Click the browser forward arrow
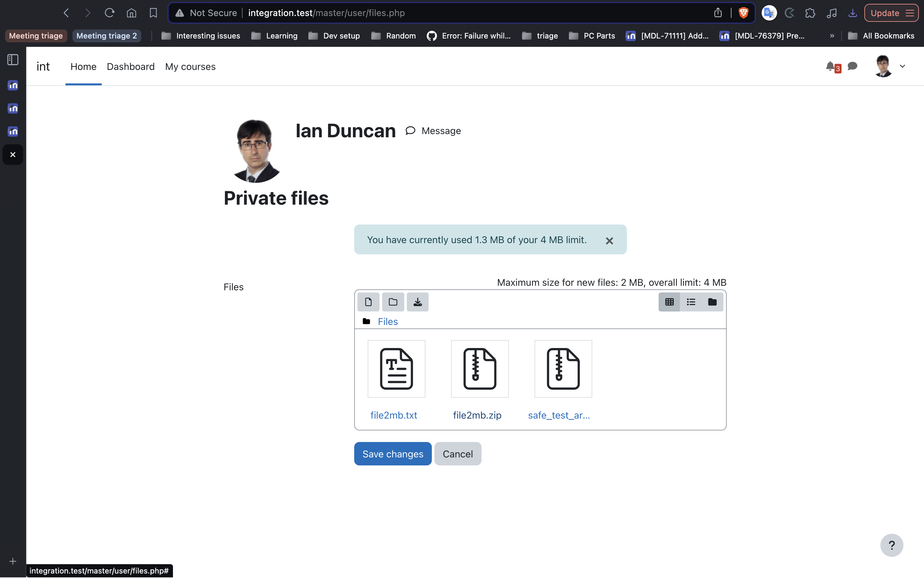Viewport: 924px width, 578px height. coord(88,13)
